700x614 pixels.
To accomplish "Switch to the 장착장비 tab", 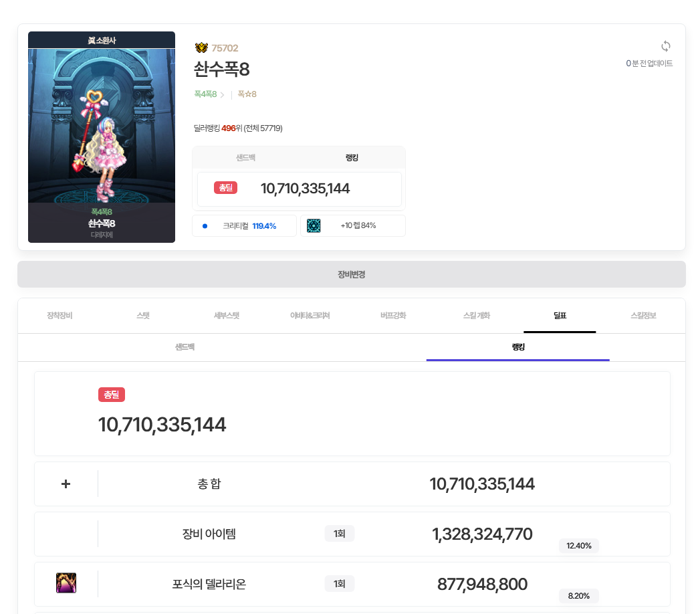I will coord(60,315).
